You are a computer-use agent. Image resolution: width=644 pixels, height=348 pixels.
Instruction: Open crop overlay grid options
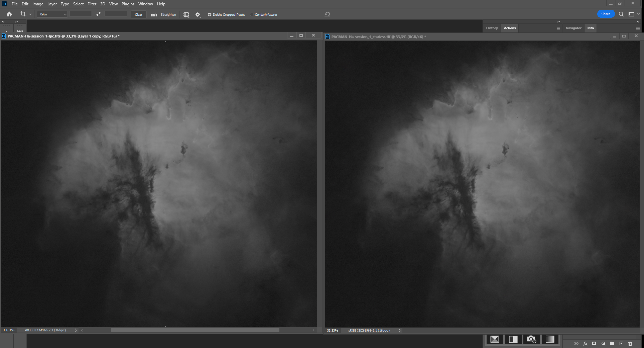pyautogui.click(x=186, y=14)
